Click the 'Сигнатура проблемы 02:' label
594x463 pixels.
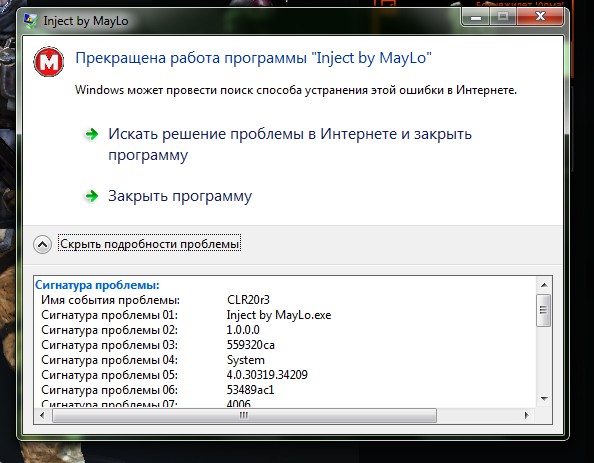(x=109, y=330)
